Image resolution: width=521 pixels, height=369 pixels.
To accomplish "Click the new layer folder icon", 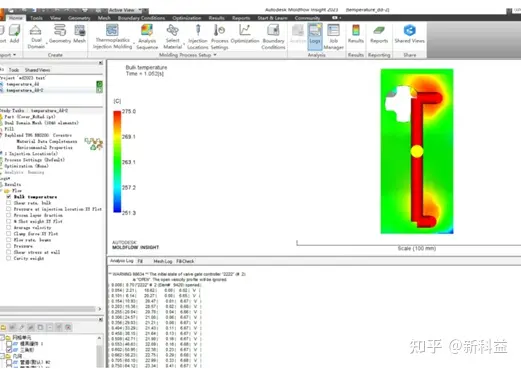I will [3, 327].
